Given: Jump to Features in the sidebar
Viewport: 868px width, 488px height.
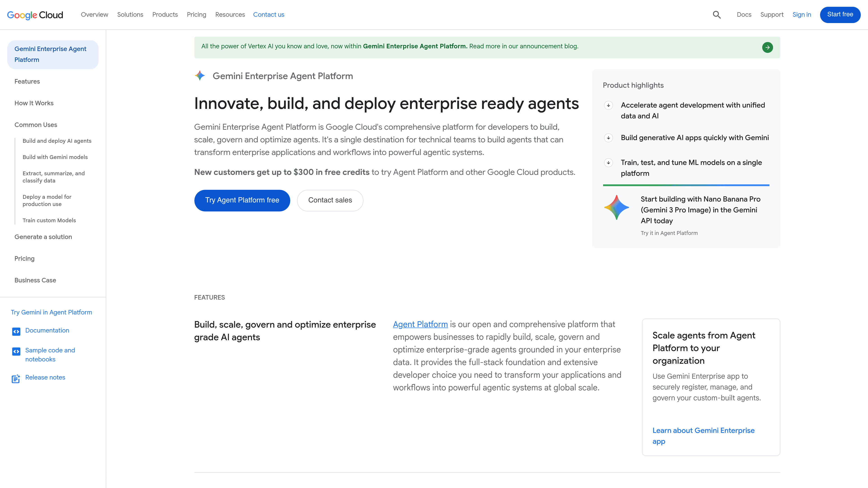Looking at the screenshot, I should click(x=27, y=82).
